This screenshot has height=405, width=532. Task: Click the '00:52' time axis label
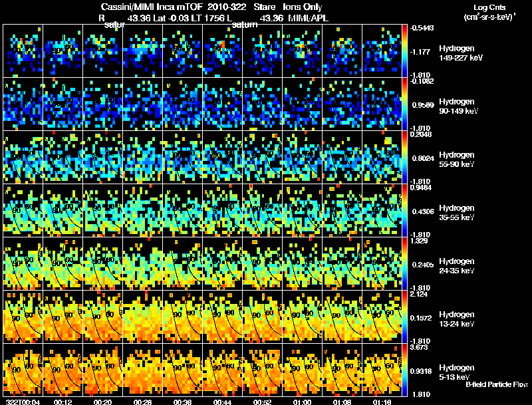coord(262,402)
